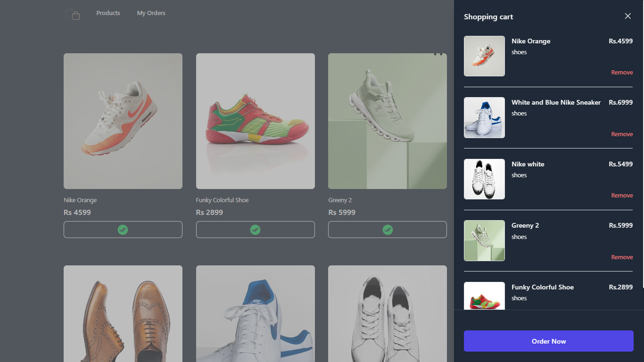Toggle the added checkmark under Funky Colorful Shoe
Screen dimensions: 644x362
[x=255, y=230]
